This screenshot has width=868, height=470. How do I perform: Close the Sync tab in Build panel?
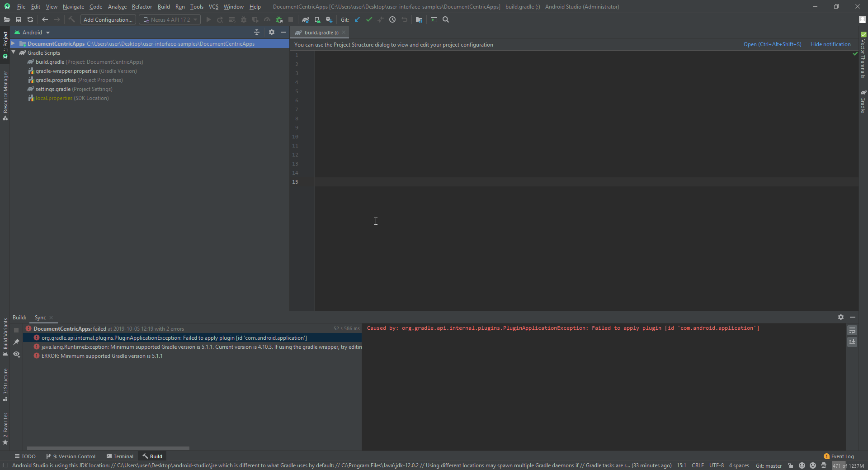tap(51, 318)
